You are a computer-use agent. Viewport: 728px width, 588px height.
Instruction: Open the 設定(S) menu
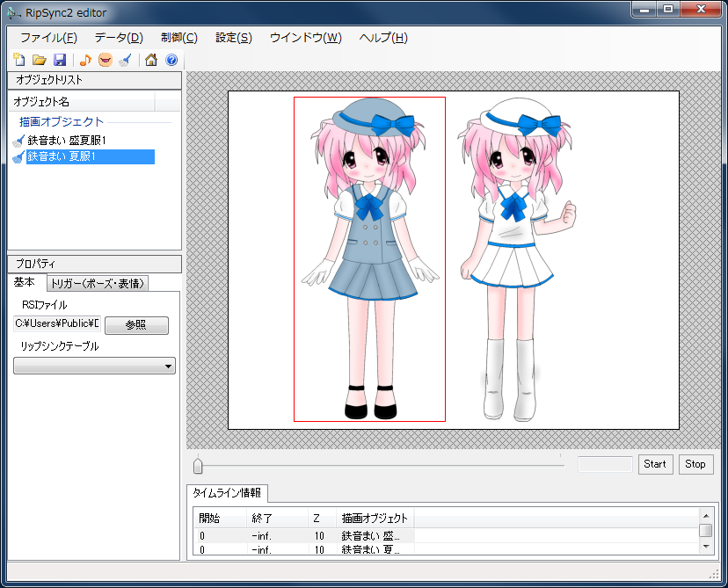click(234, 38)
